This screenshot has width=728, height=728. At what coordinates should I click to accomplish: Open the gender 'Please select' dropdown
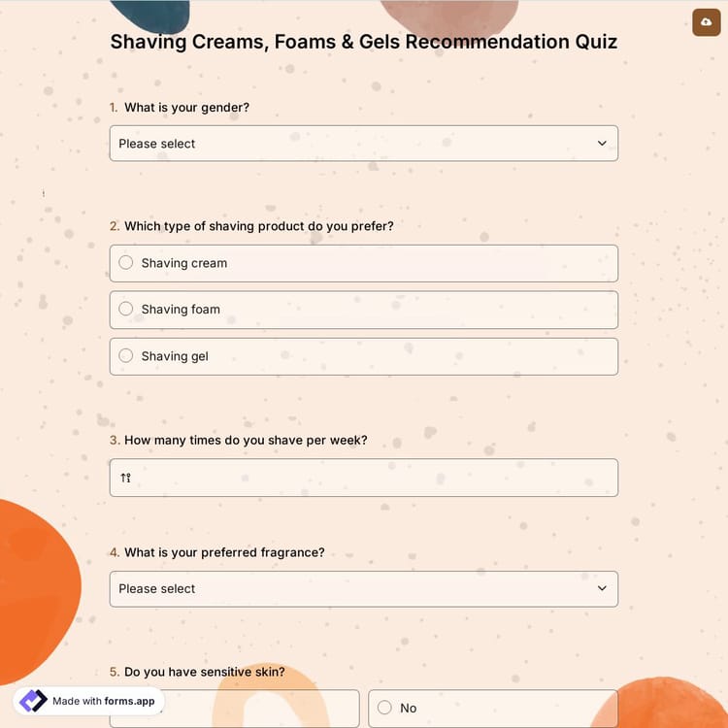pos(363,144)
